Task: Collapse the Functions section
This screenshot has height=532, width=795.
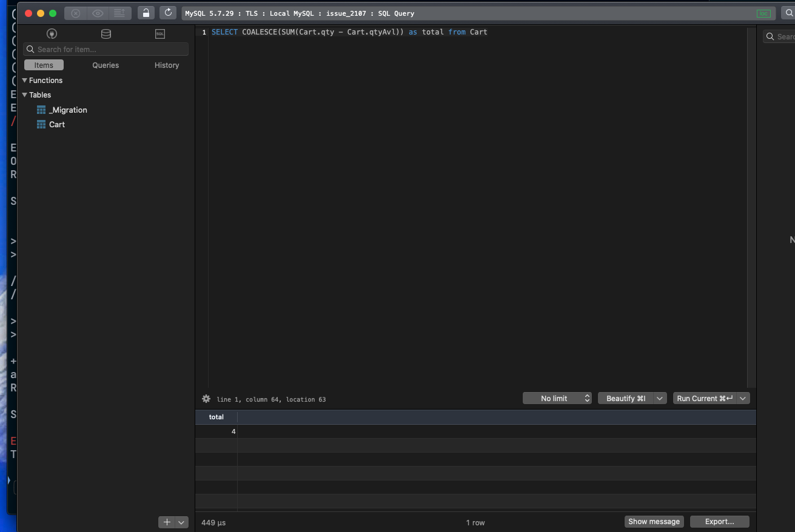Action: click(24, 80)
